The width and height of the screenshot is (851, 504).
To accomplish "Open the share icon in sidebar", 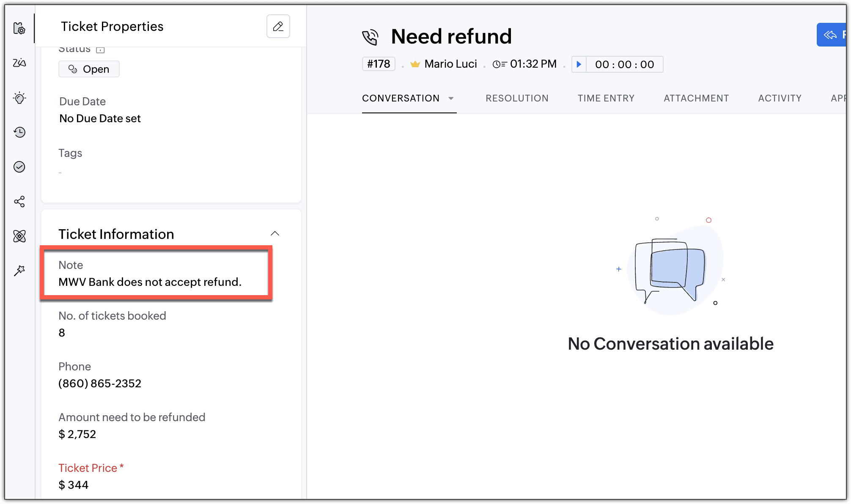I will [x=19, y=202].
